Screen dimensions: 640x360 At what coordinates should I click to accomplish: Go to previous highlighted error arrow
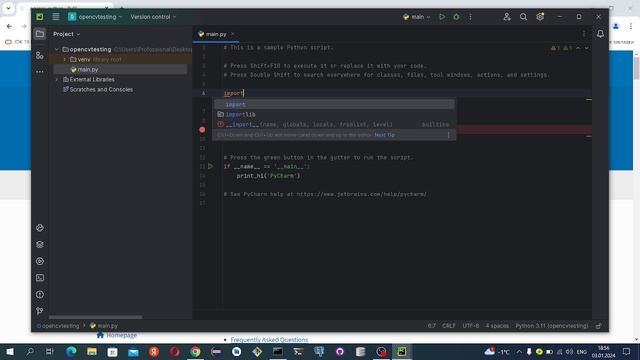[578, 48]
